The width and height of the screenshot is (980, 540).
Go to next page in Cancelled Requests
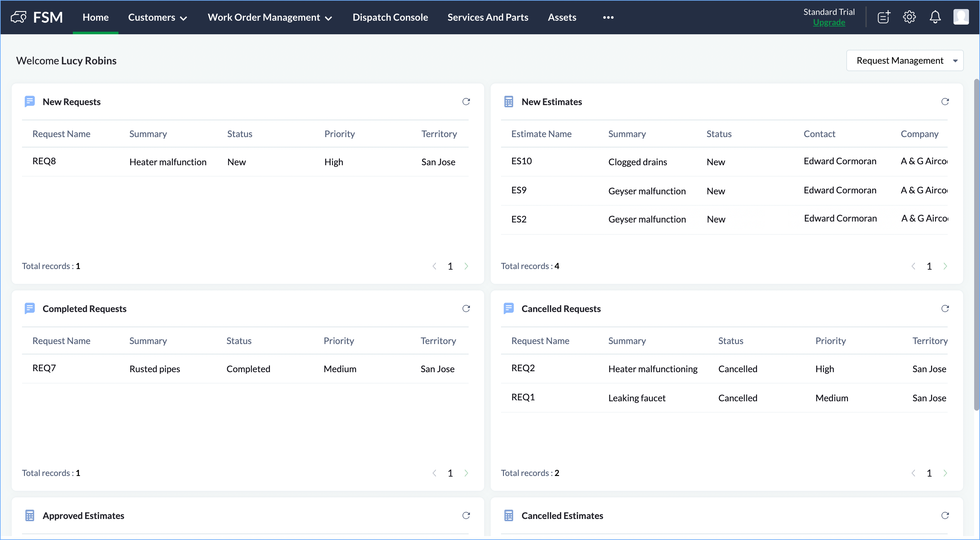coord(945,473)
